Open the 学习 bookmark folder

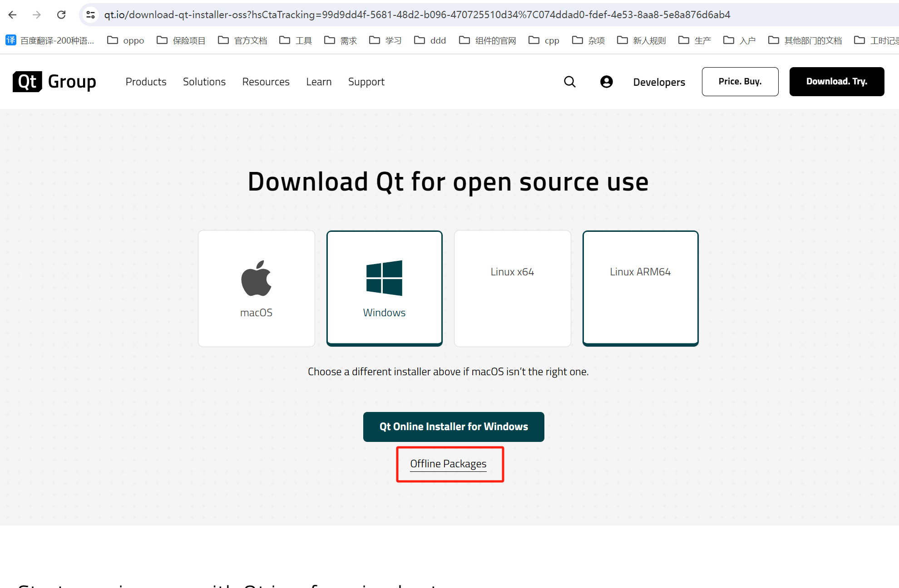(385, 40)
